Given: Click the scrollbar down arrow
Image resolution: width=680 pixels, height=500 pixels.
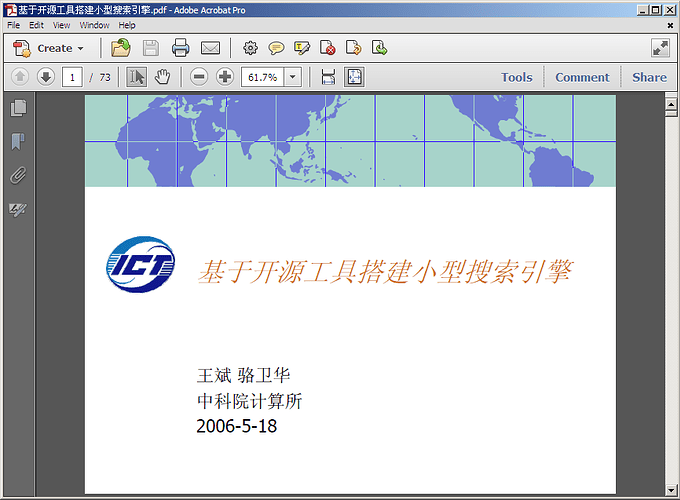Looking at the screenshot, I should [x=671, y=490].
